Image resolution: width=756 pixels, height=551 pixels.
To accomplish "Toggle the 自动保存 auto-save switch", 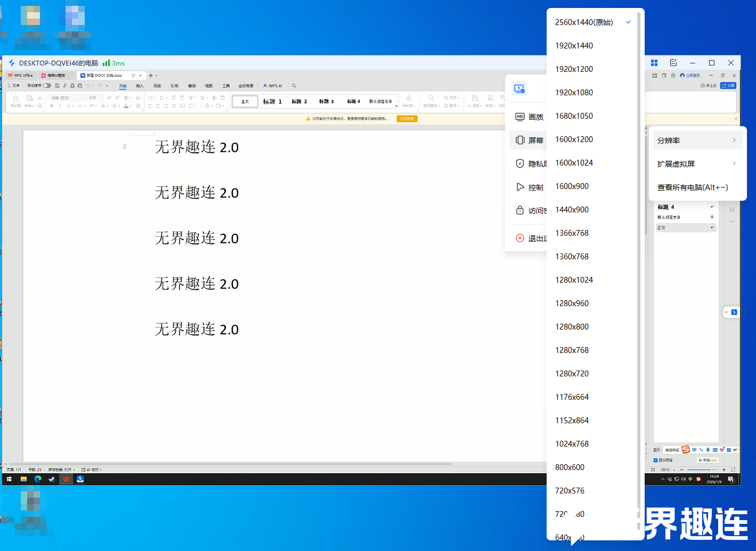I will [x=47, y=85].
